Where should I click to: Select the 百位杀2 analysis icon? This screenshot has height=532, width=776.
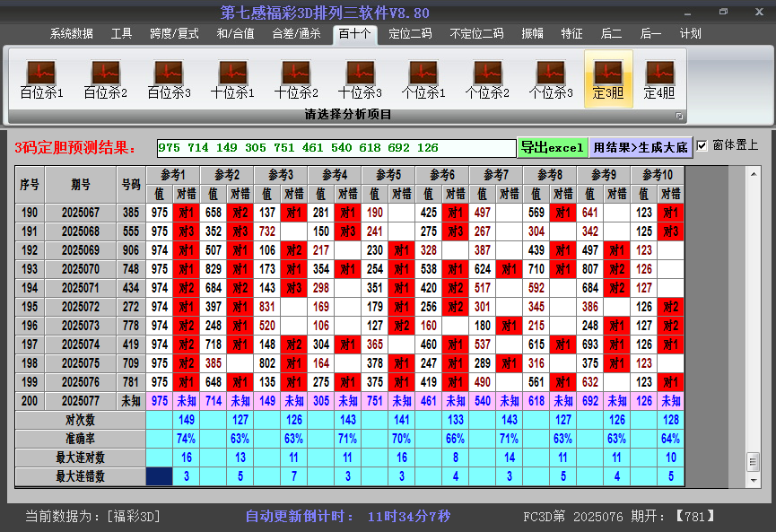tap(106, 79)
